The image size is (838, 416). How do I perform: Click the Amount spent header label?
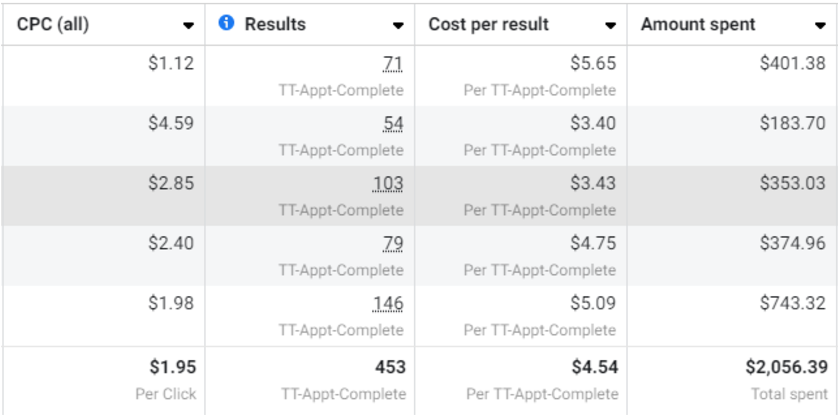698,24
